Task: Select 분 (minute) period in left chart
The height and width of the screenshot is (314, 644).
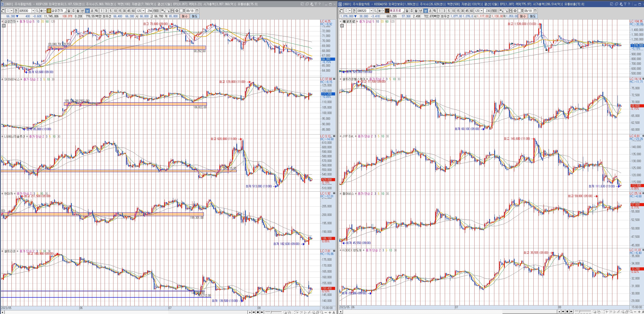Action: 87,11
